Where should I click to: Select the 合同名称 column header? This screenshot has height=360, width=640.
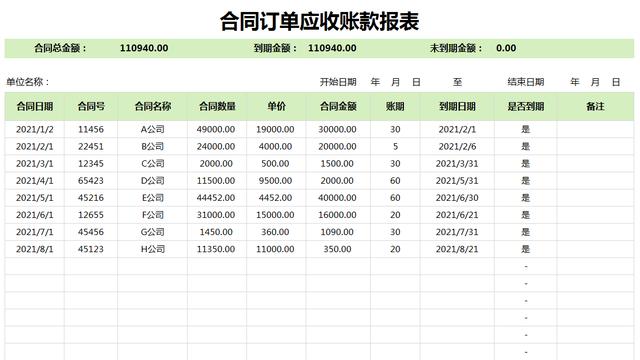click(153, 107)
